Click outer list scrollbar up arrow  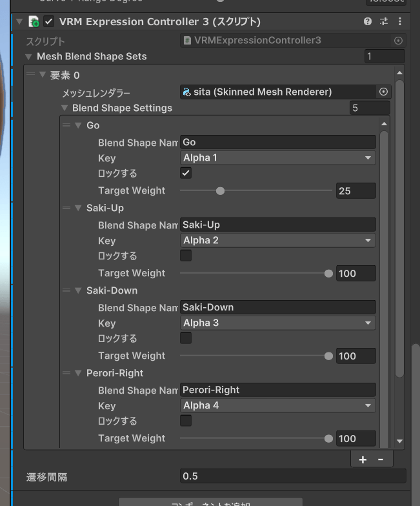click(400, 73)
